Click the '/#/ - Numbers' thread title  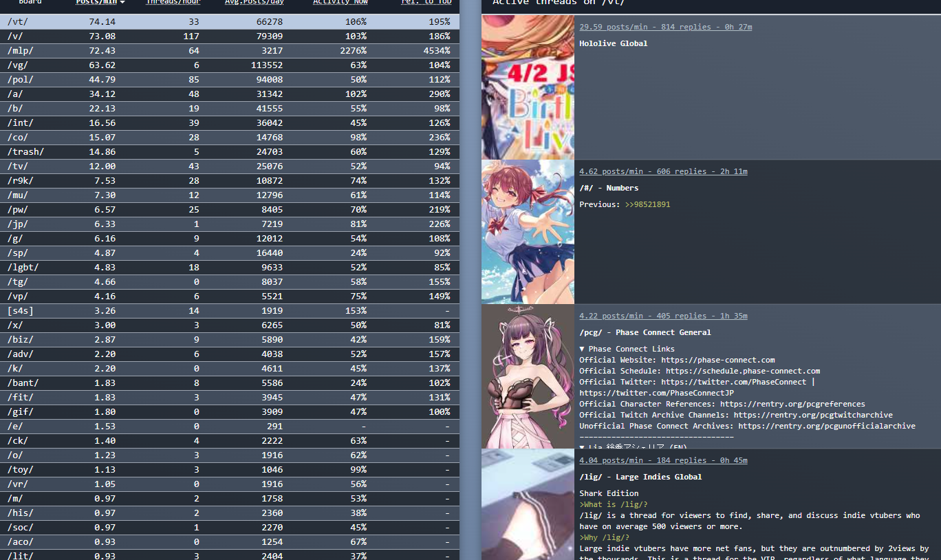[609, 188]
